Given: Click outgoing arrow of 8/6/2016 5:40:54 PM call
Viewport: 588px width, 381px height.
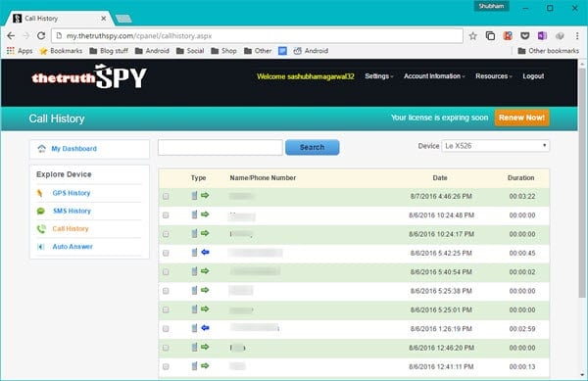Looking at the screenshot, I should point(205,271).
